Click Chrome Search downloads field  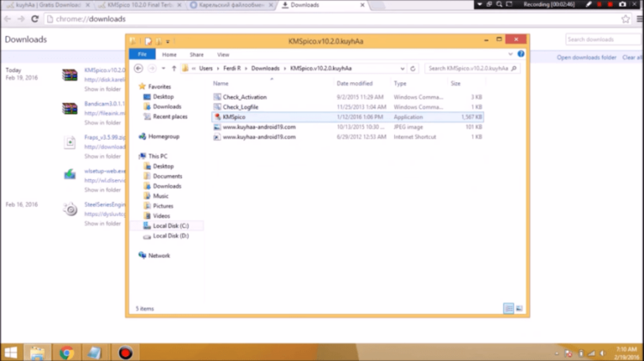pos(603,39)
